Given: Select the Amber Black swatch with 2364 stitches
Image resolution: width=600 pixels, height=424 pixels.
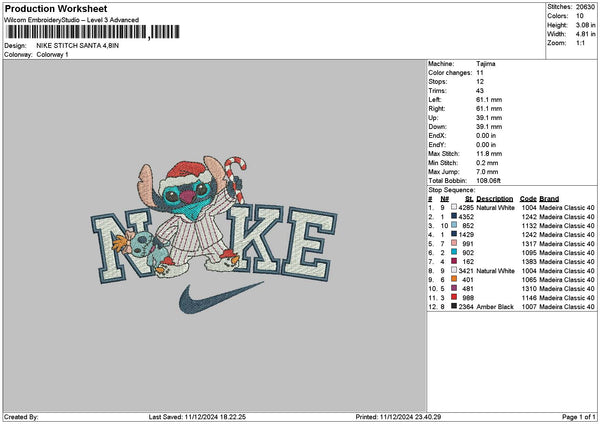Looking at the screenshot, I should [454, 307].
